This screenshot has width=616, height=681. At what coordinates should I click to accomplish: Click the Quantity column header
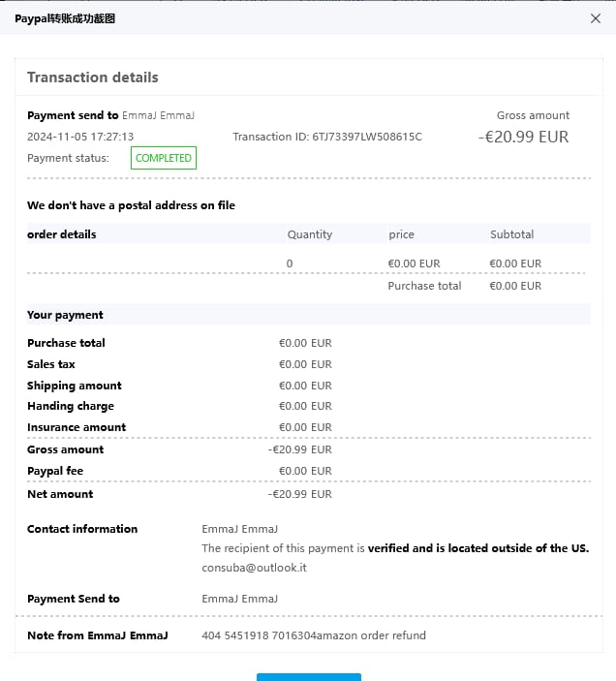pyautogui.click(x=310, y=234)
